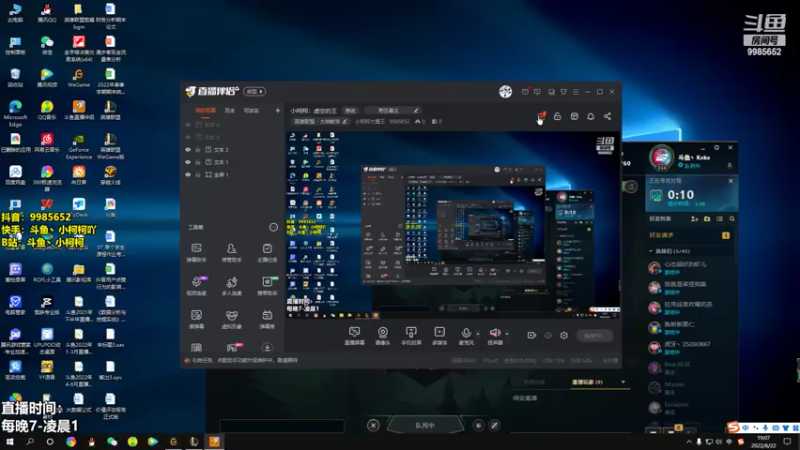Click the share icon above the preview
Image resolution: width=800 pixels, height=450 pixels.
point(607,116)
